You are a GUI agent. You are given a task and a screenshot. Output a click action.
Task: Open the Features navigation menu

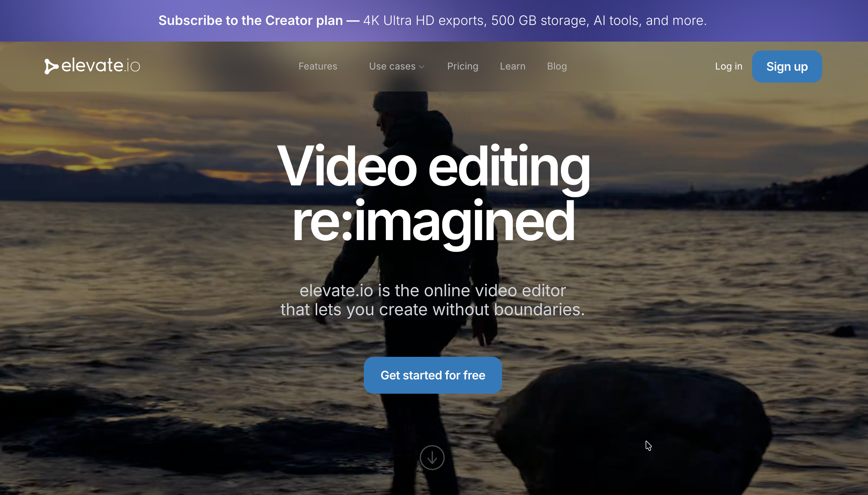point(318,66)
